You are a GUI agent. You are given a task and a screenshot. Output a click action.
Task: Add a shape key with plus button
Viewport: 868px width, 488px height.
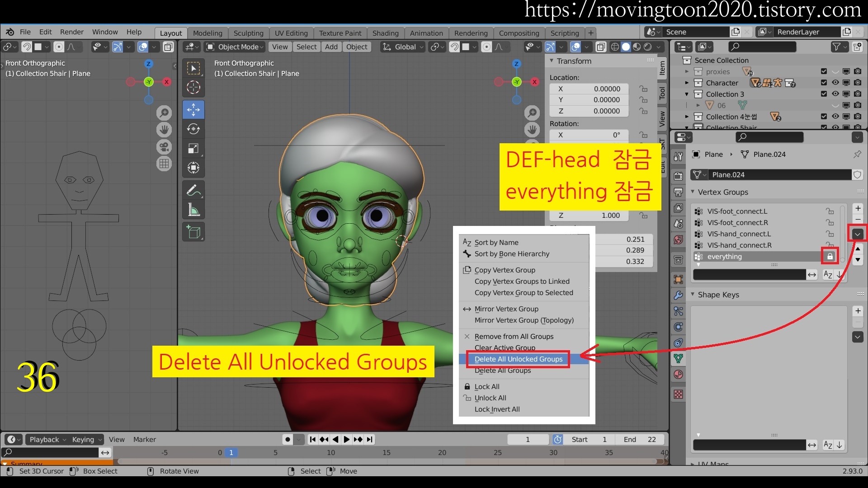[x=858, y=311]
